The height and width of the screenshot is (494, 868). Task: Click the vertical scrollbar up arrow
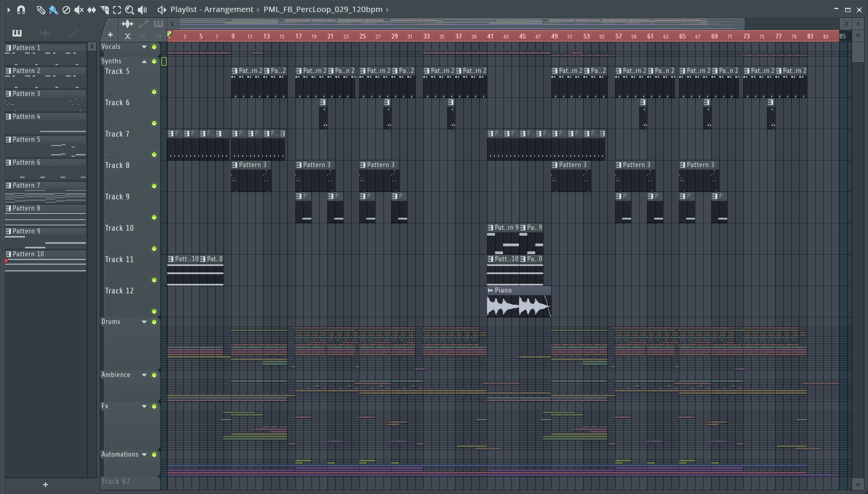[858, 36]
